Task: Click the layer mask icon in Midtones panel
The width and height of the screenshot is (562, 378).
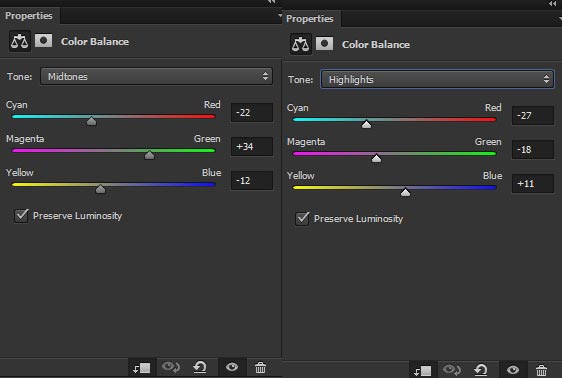Action: coord(43,40)
